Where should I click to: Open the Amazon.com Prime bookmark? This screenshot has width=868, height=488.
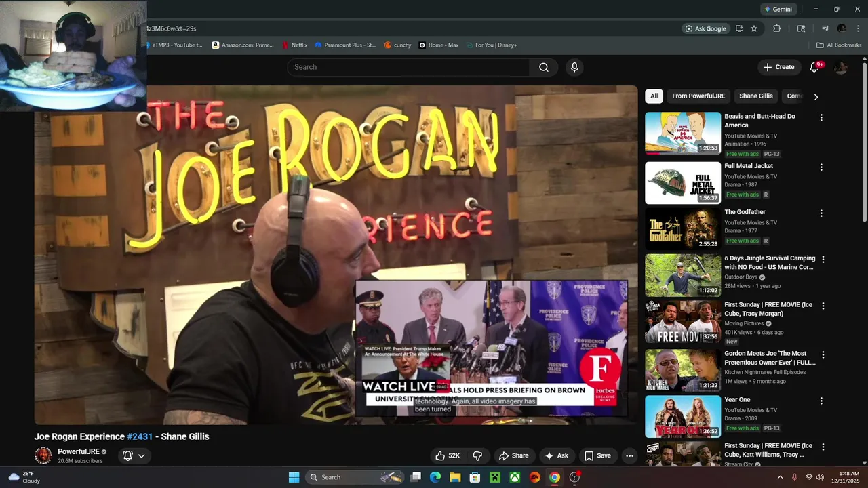pyautogui.click(x=243, y=45)
